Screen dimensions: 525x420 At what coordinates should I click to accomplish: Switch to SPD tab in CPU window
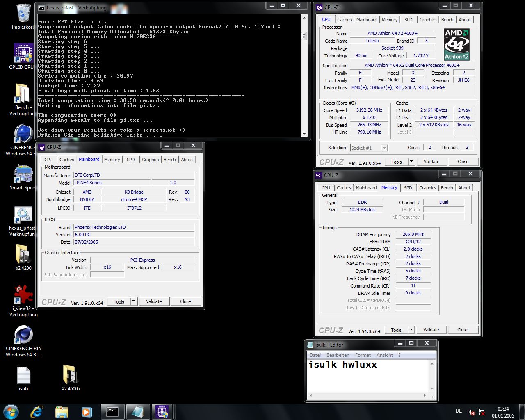pyautogui.click(x=409, y=20)
